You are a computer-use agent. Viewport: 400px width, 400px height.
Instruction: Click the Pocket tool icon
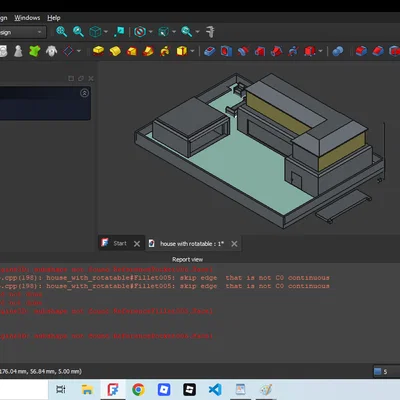[209, 51]
